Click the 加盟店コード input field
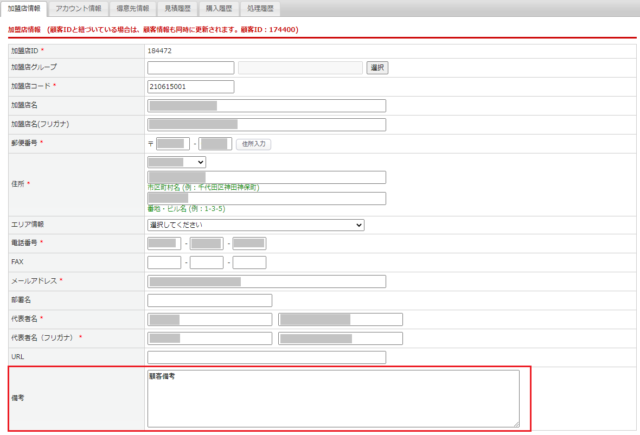Viewport: 640px width, 435px height. (x=190, y=86)
